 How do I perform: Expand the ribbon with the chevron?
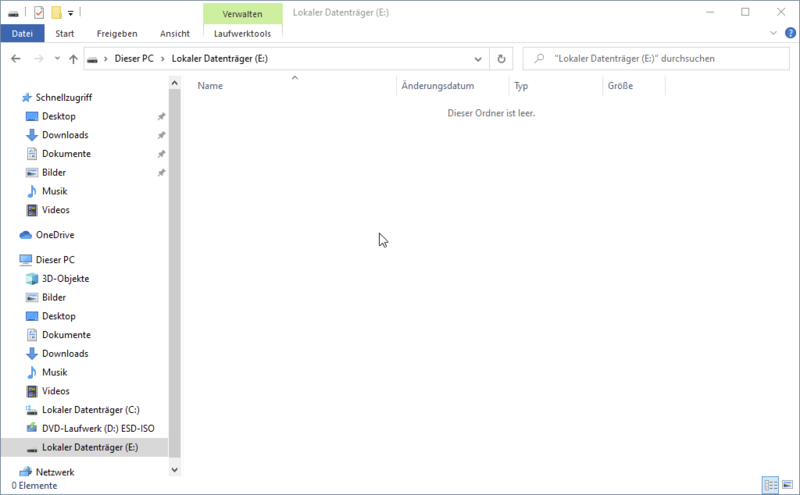pos(775,33)
